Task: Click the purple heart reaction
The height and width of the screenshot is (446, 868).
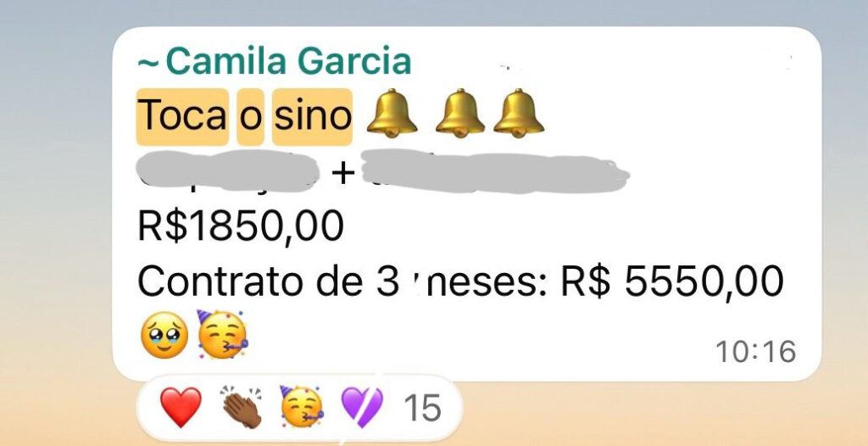Action: (361, 408)
